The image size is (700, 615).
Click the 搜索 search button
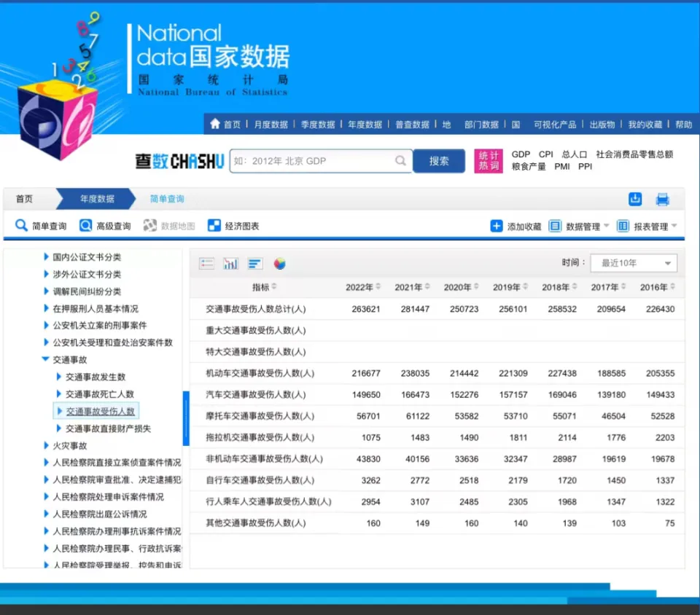439,160
